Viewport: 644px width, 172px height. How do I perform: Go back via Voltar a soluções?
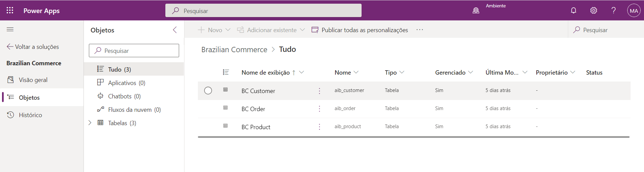[x=33, y=47]
